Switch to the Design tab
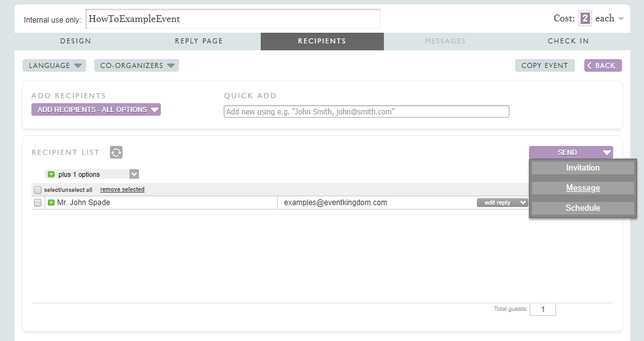This screenshot has height=341, width=644. pyautogui.click(x=75, y=41)
